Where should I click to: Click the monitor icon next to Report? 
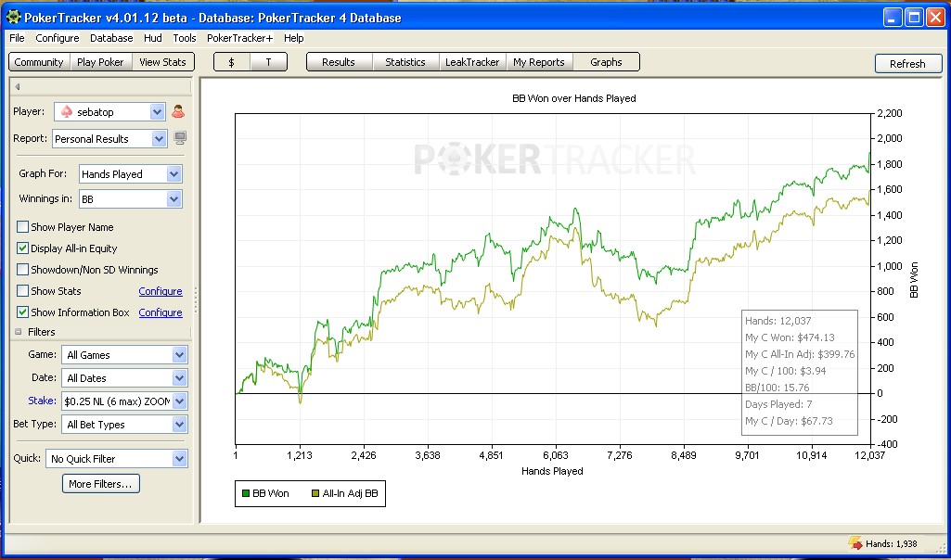180,138
